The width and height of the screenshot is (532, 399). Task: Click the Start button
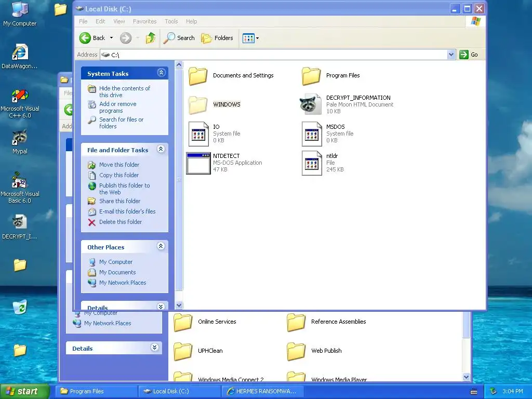pos(24,391)
